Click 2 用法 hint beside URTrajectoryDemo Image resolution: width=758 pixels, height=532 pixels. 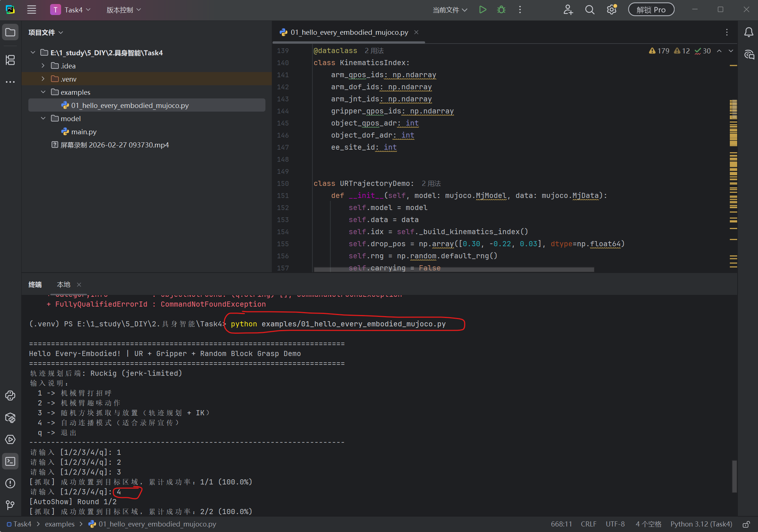[x=431, y=183]
